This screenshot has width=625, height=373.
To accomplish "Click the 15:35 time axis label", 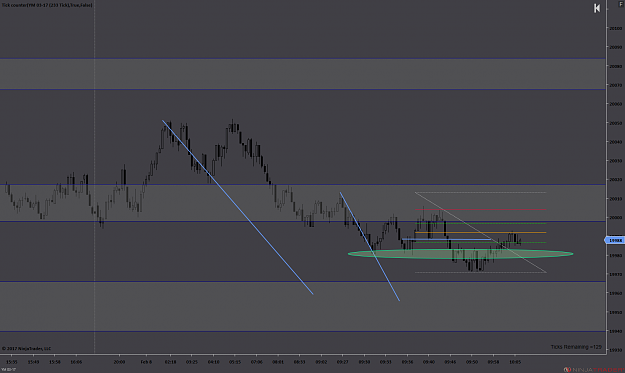I will [12, 362].
